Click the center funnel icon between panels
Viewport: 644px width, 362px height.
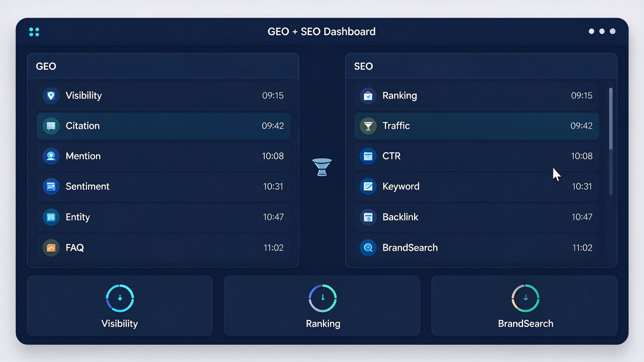click(x=322, y=167)
